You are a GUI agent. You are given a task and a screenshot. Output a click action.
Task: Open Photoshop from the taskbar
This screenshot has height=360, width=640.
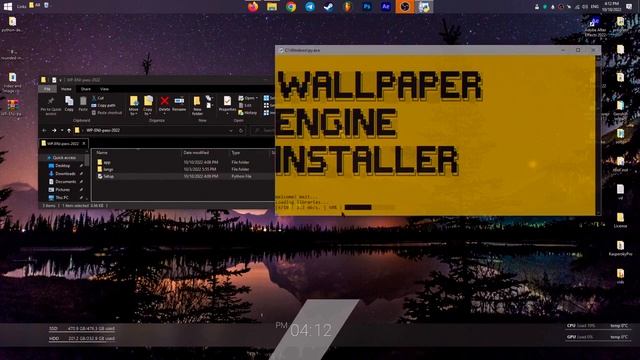[367, 7]
